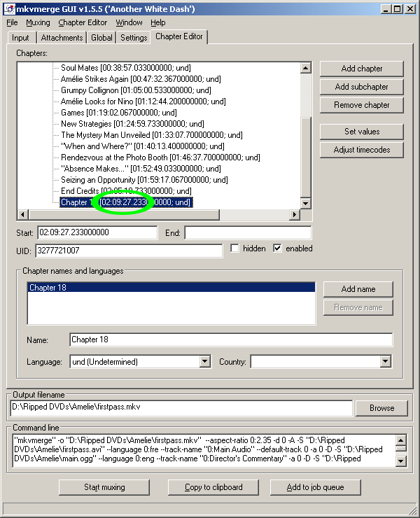Image resolution: width=420 pixels, height=518 pixels.
Task: Open the Language dropdown
Action: (x=205, y=361)
